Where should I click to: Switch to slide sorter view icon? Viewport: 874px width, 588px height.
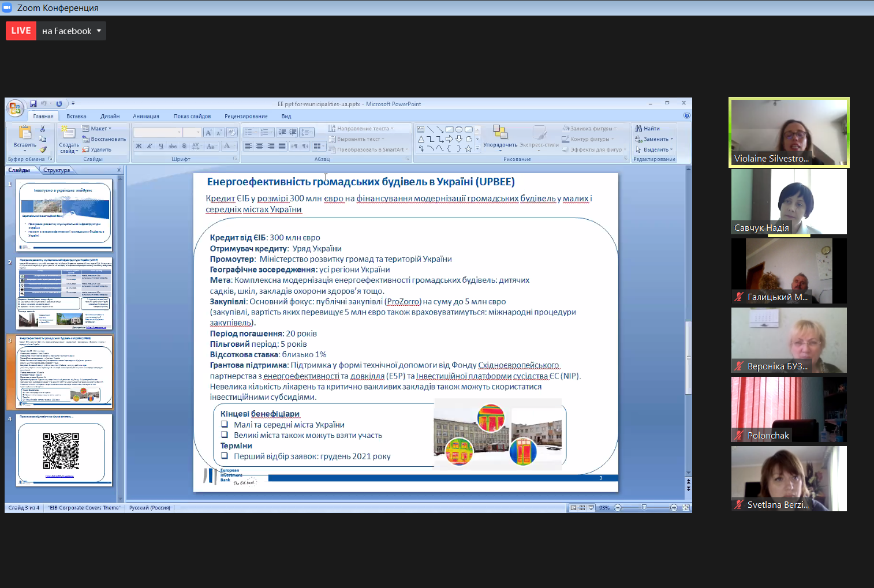pyautogui.click(x=582, y=508)
